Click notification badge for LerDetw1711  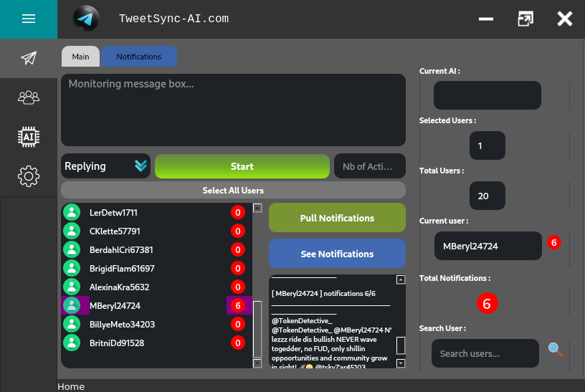tap(238, 212)
